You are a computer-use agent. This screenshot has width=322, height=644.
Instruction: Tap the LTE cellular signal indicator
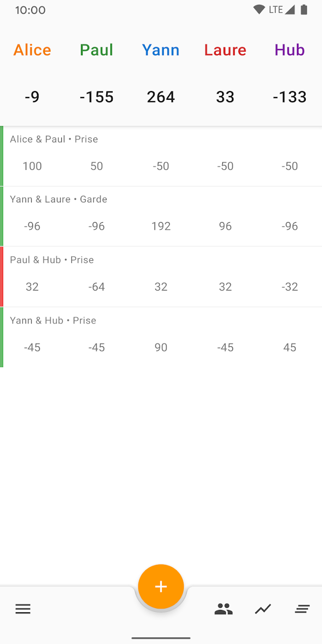coord(282,10)
